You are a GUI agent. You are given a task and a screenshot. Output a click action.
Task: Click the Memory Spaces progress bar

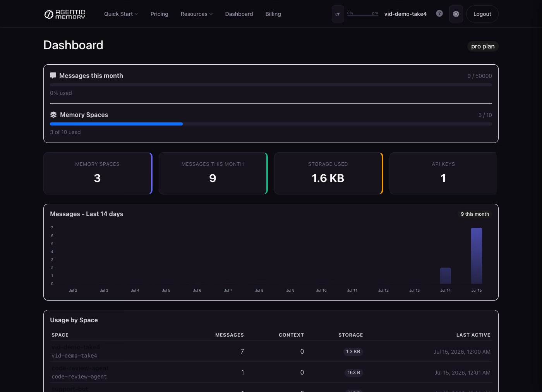[x=271, y=124]
